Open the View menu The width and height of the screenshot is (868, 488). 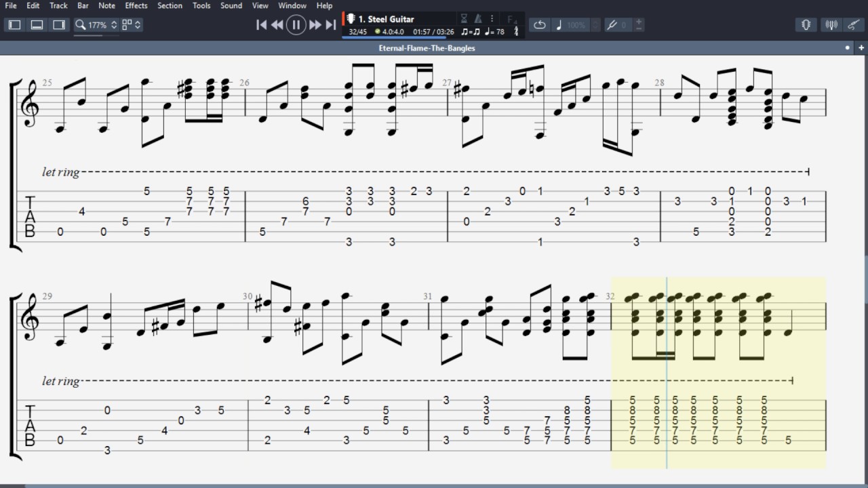[260, 5]
